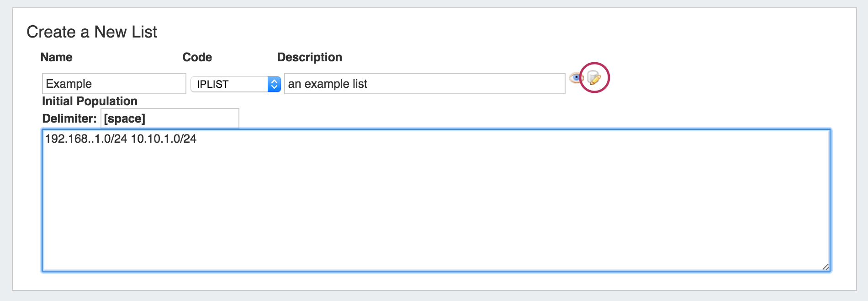Click the 'Create a New List' heading
868x301 pixels.
[x=92, y=32]
